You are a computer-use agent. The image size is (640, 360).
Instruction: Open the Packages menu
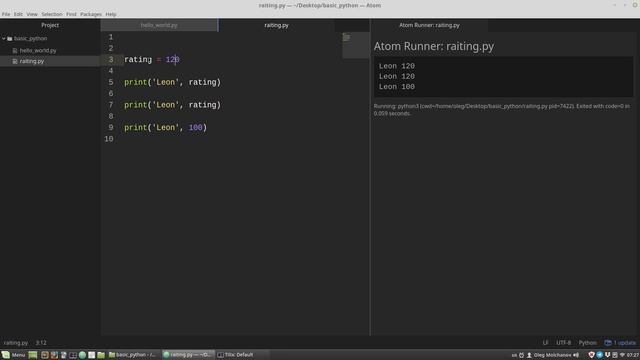click(91, 14)
